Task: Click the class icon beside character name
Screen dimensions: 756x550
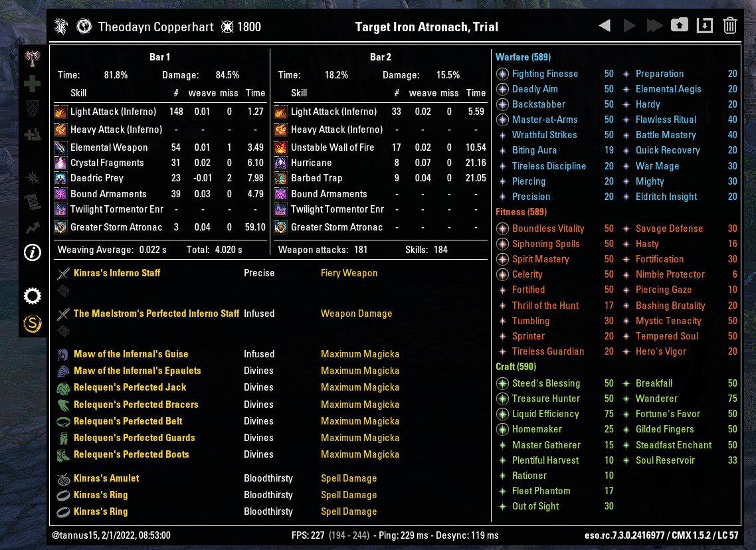Action: click(x=84, y=26)
